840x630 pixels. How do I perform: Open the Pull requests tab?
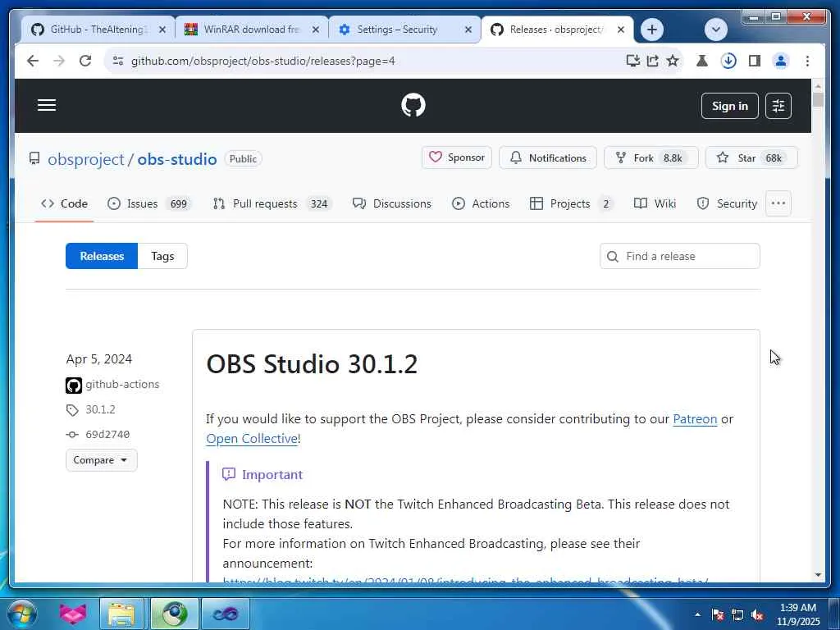272,203
